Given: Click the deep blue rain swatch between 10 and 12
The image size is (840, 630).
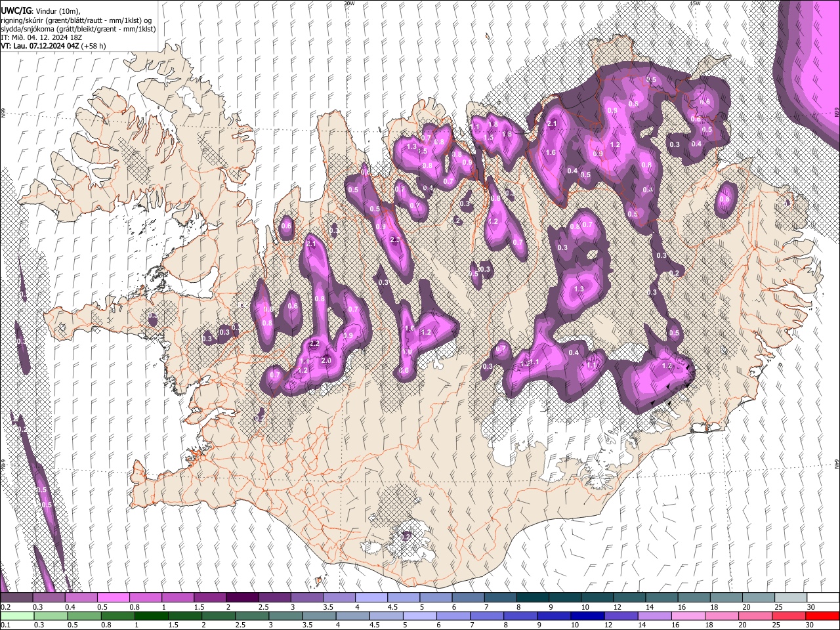Looking at the screenshot, I should click(587, 616).
